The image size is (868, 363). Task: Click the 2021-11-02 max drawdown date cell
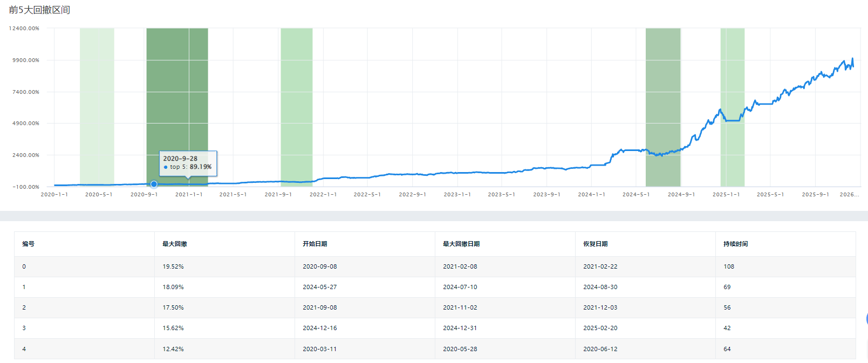460,307
